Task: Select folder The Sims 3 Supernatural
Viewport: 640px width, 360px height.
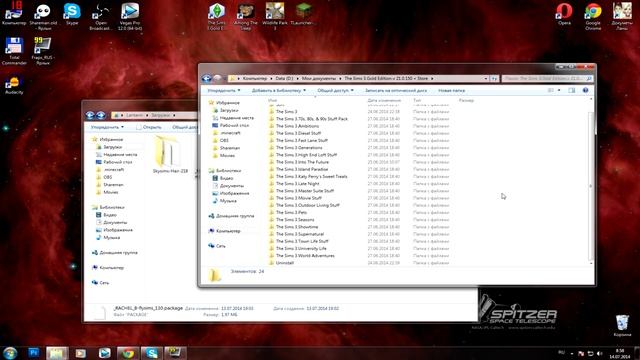Action: [x=300, y=234]
